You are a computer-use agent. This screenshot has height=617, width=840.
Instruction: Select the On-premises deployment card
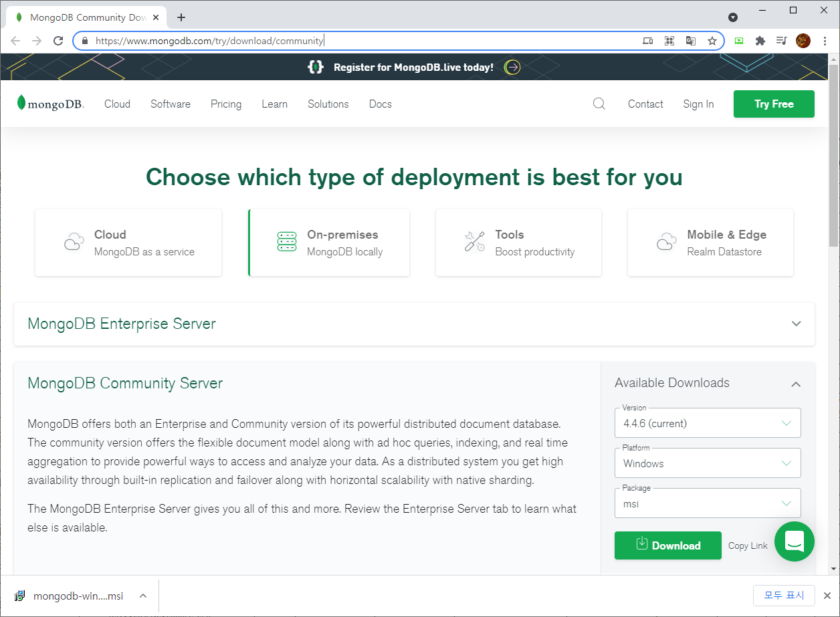[329, 243]
